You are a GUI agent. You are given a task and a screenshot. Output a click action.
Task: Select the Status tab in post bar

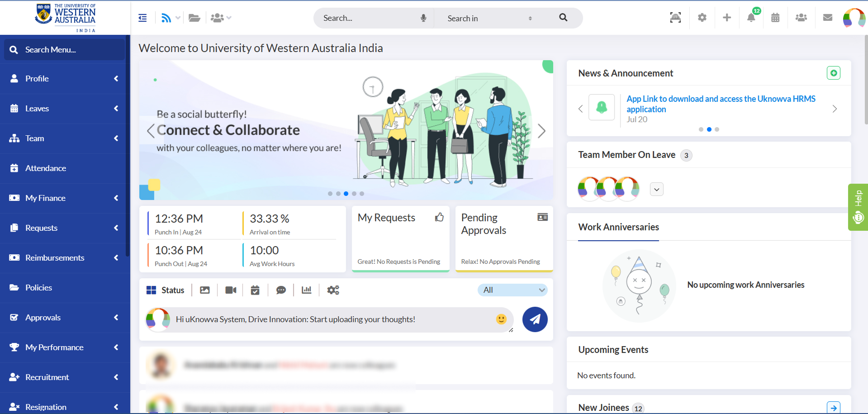point(165,290)
